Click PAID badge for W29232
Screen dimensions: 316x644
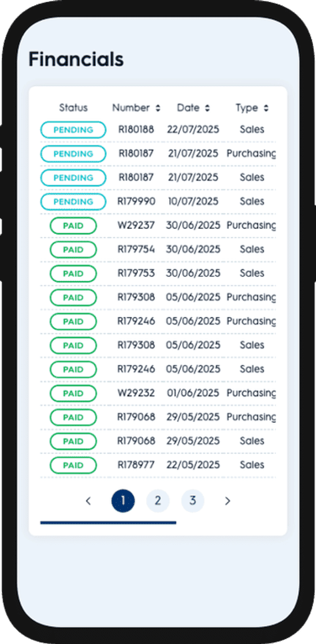tap(73, 393)
